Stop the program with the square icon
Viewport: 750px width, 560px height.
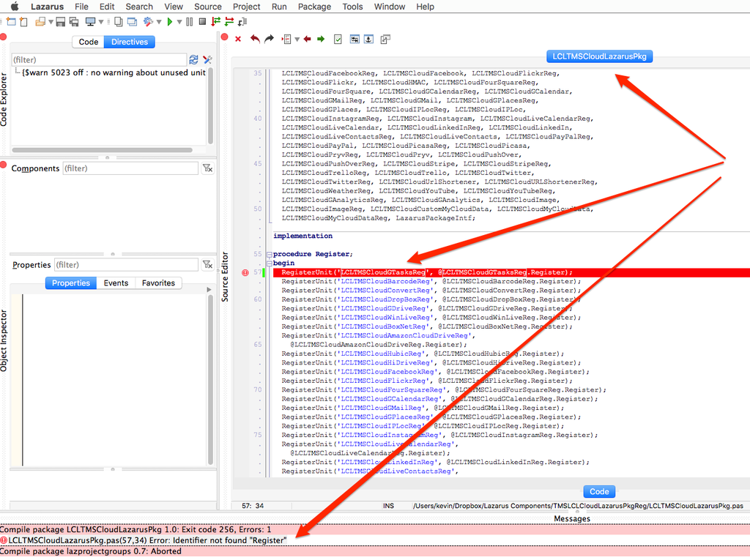202,21
